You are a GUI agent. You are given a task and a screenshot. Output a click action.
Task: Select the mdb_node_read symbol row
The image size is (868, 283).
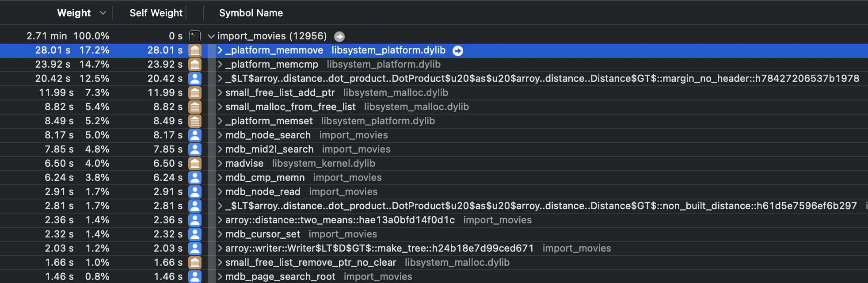coord(263,192)
